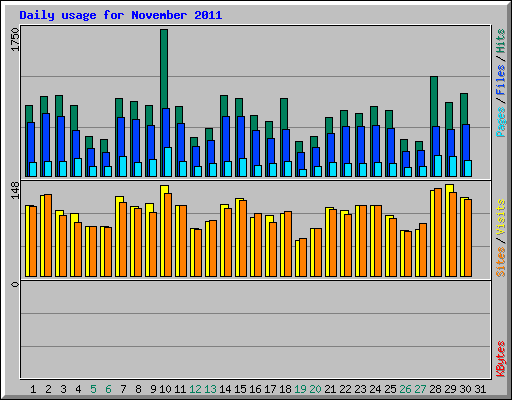Click the 0 y-axis value

(15, 284)
